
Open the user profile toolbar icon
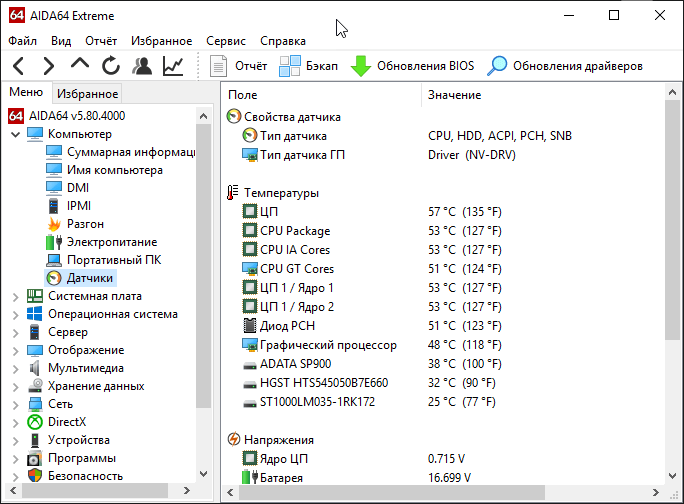coord(142,66)
